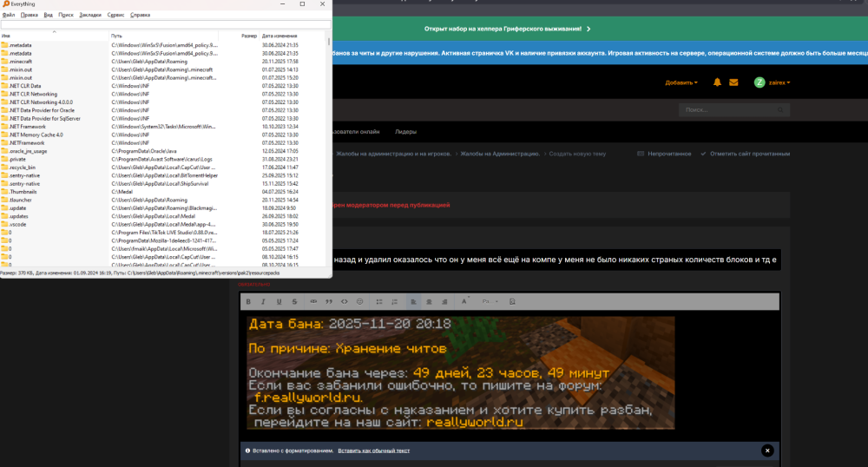Sort by the Путь column header

164,36
